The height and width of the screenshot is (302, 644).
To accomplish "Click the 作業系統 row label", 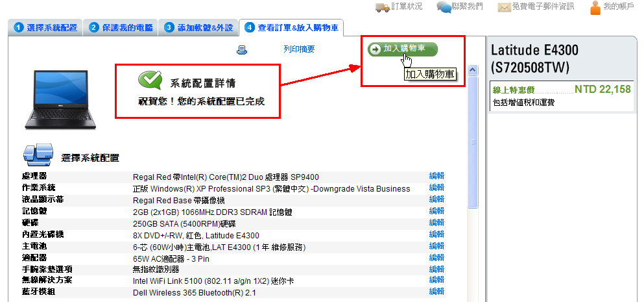I will coord(38,187).
